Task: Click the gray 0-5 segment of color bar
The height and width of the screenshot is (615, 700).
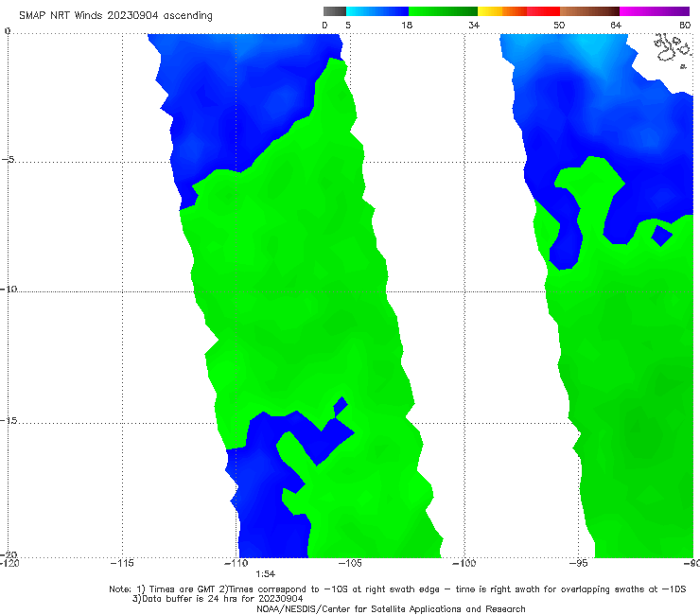Action: (335, 11)
